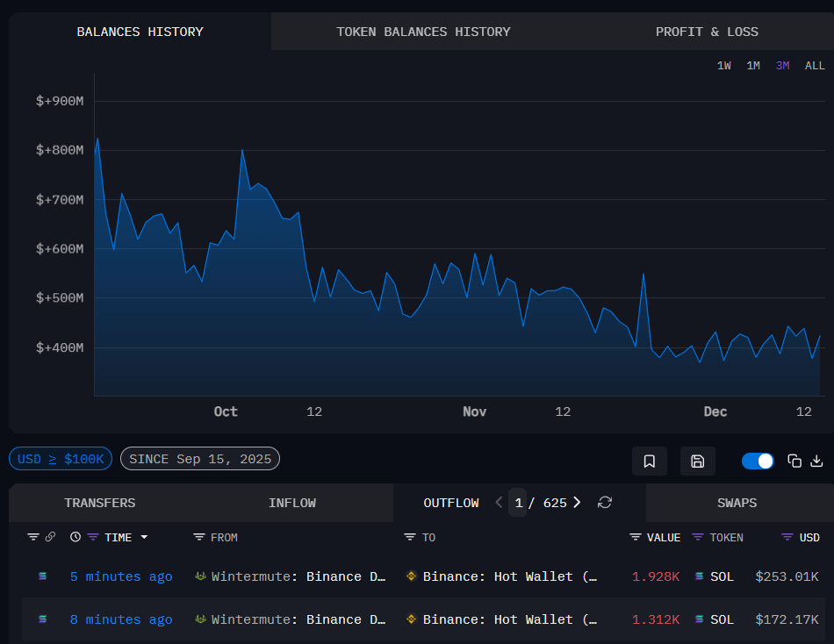Image resolution: width=834 pixels, height=644 pixels.
Task: Open the transfer from 5 minutes ago
Action: (121, 576)
